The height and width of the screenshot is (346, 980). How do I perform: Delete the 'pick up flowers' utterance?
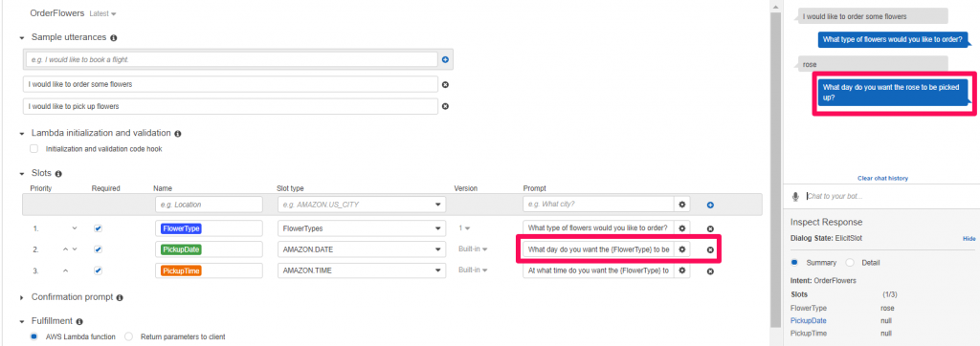point(445,106)
